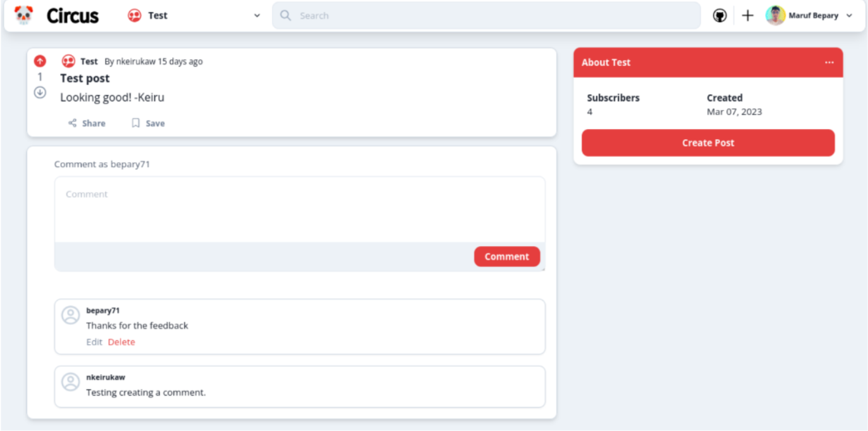This screenshot has width=868, height=431.
Task: Click nkeirukaw's comment avatar icon
Action: (70, 382)
